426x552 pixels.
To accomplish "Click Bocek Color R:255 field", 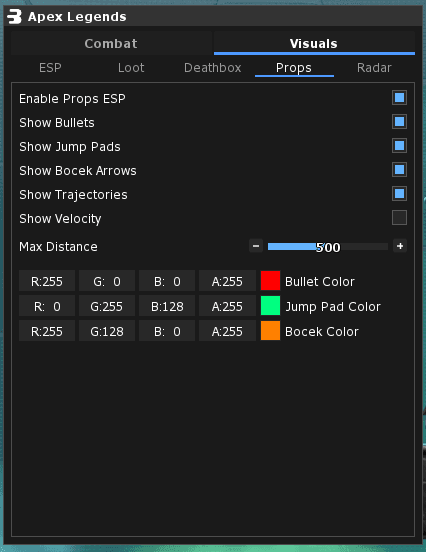I will pyautogui.click(x=47, y=331).
